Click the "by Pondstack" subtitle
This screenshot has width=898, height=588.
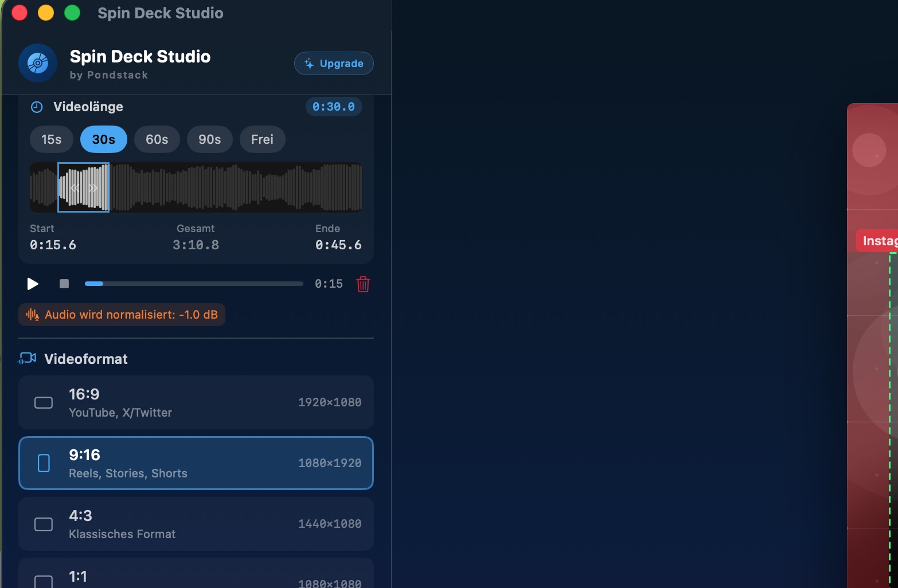[x=109, y=75]
